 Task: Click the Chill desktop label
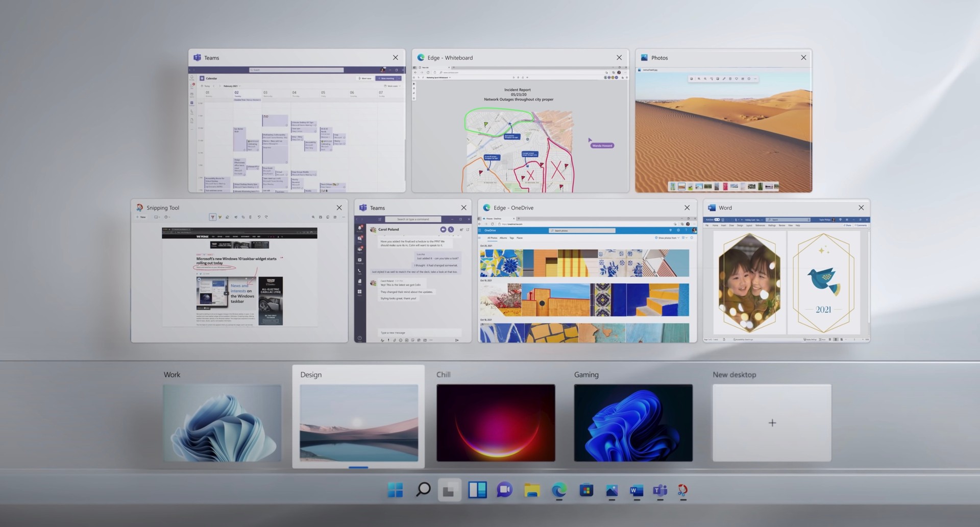click(444, 375)
